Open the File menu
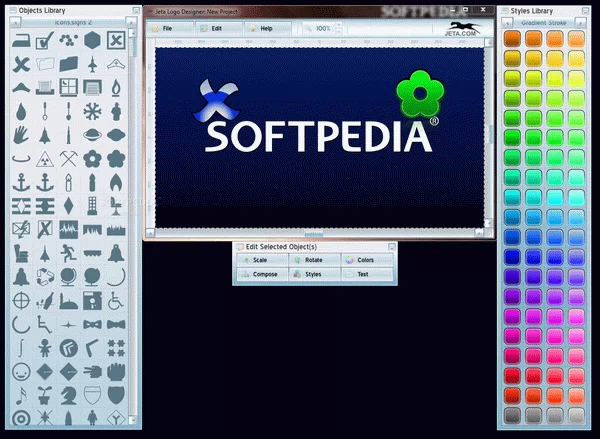 click(x=166, y=29)
